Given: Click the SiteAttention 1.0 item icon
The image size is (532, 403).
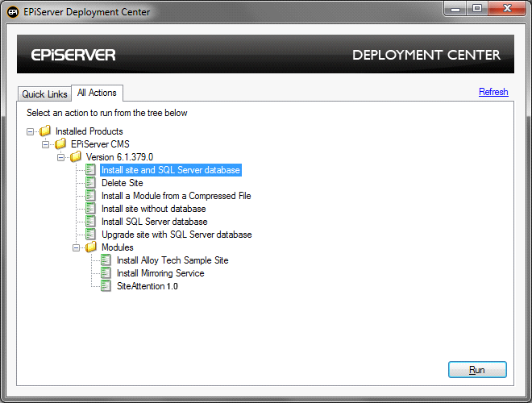Looking at the screenshot, I should [x=106, y=286].
